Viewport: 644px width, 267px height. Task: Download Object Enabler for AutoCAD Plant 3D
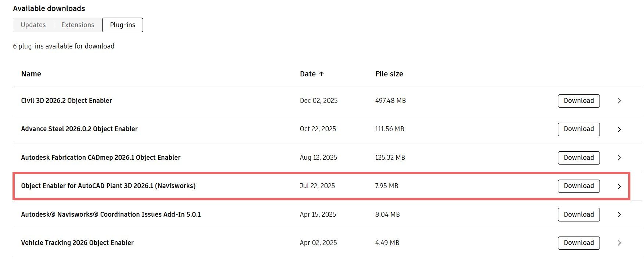coord(579,186)
